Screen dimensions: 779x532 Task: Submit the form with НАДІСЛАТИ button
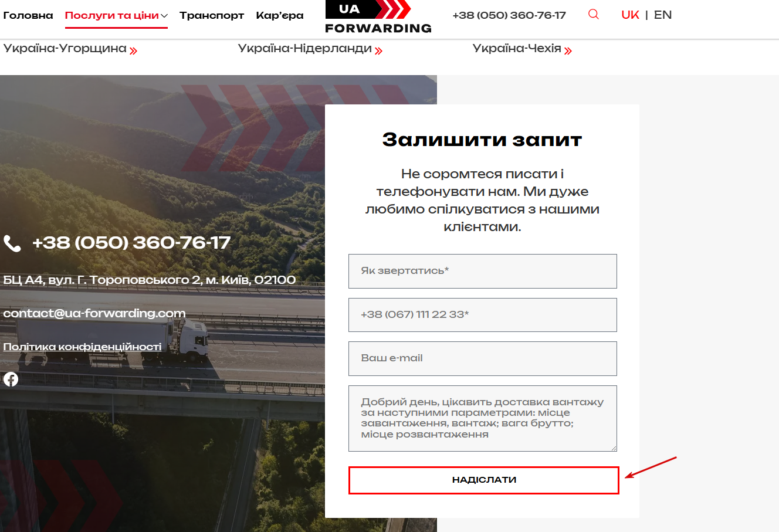(x=484, y=480)
